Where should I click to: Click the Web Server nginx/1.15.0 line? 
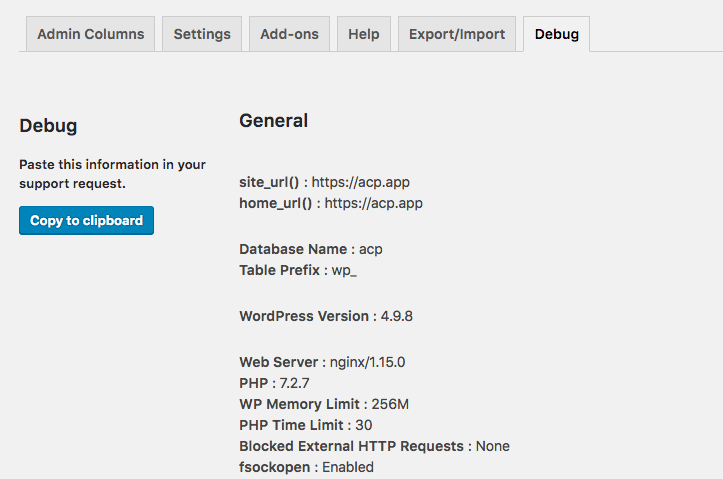(x=322, y=362)
